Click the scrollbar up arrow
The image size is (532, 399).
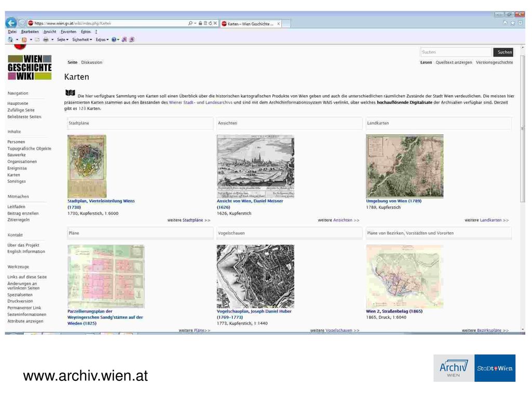coord(523,48)
